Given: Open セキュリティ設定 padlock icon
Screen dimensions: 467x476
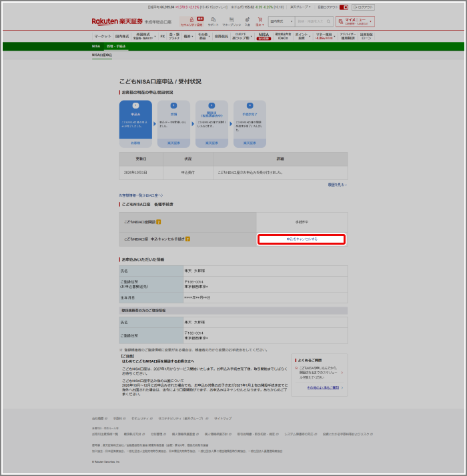Looking at the screenshot, I should coord(191,20).
